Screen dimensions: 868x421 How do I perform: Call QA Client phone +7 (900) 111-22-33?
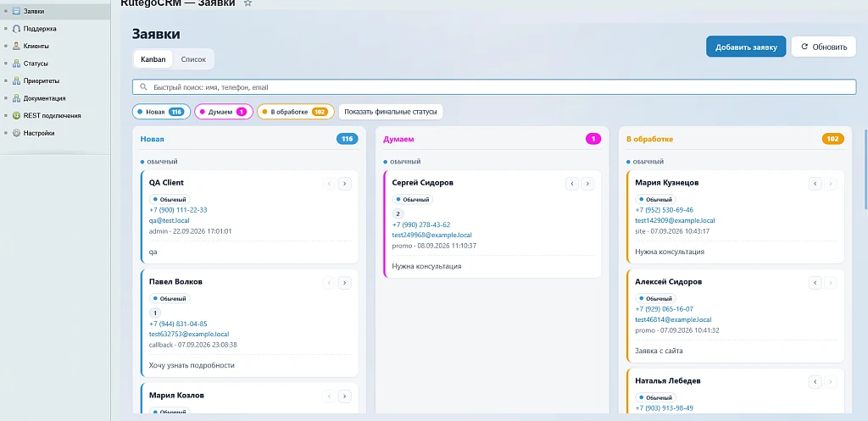click(178, 210)
